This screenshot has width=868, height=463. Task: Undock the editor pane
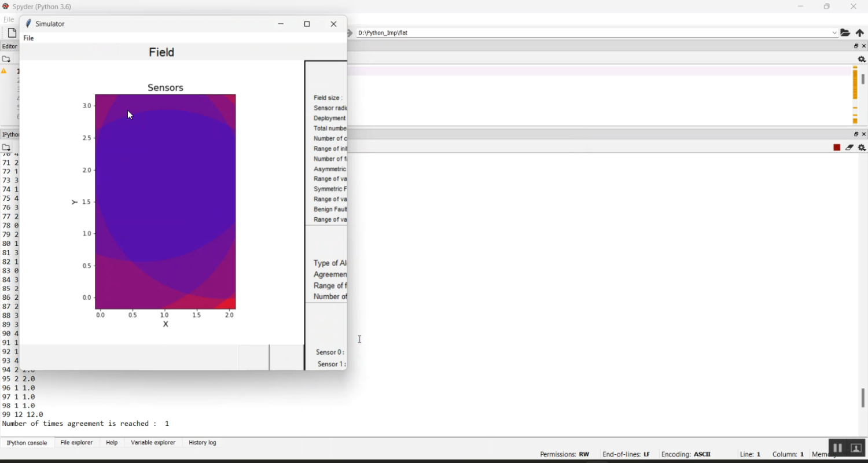tap(856, 46)
